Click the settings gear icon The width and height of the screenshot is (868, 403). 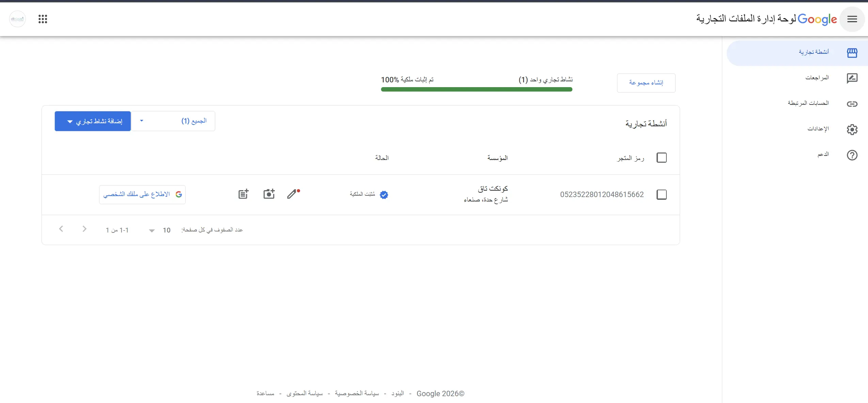click(x=852, y=129)
